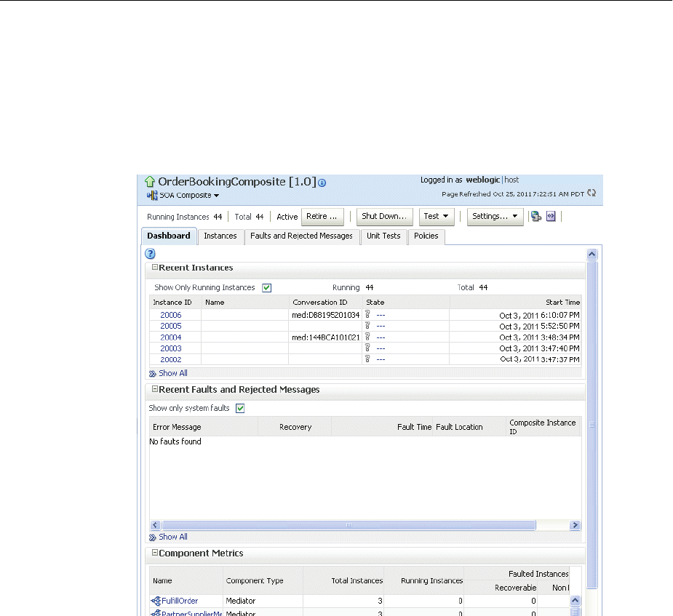Open the Unit Tests tab
Screen dimensions: 673x616
383,236
